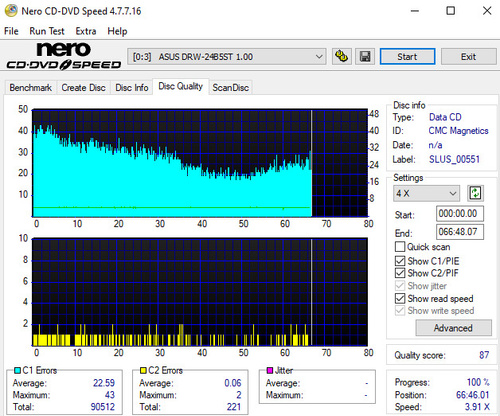500x416 pixels.
Task: Open the Advanced settings button
Action: (453, 328)
